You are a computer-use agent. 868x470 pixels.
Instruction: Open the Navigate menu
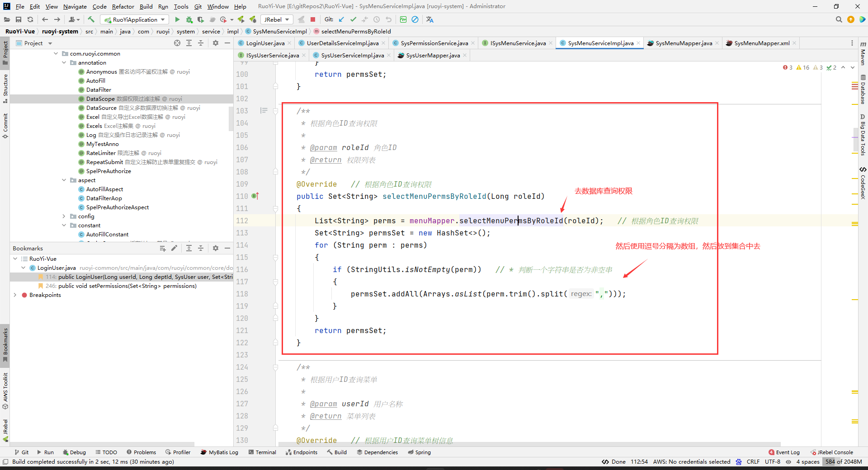point(75,6)
